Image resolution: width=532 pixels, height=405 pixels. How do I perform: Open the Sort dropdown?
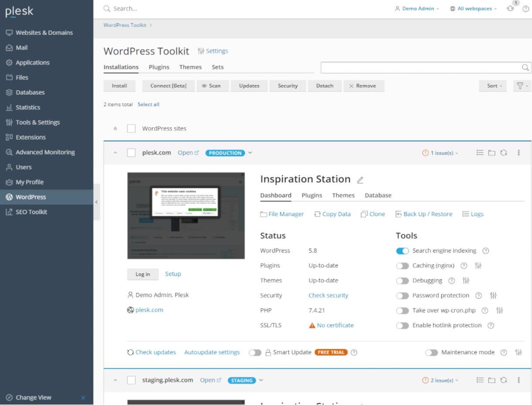(x=494, y=86)
